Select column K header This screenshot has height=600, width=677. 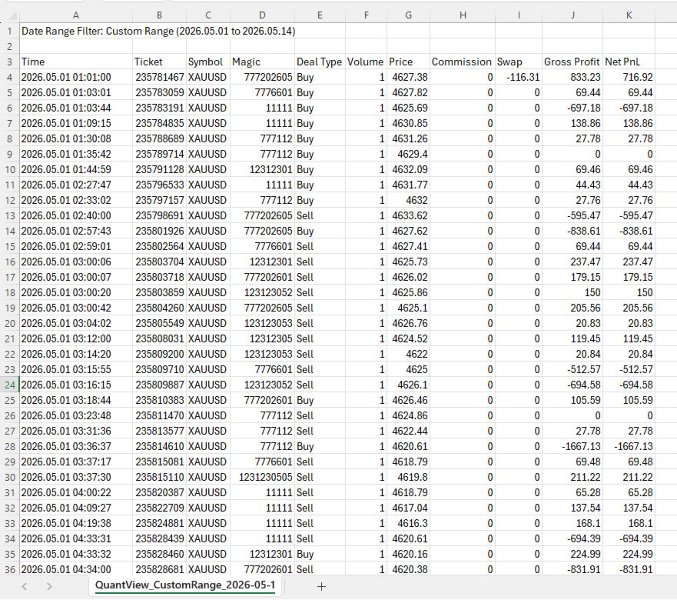(629, 16)
